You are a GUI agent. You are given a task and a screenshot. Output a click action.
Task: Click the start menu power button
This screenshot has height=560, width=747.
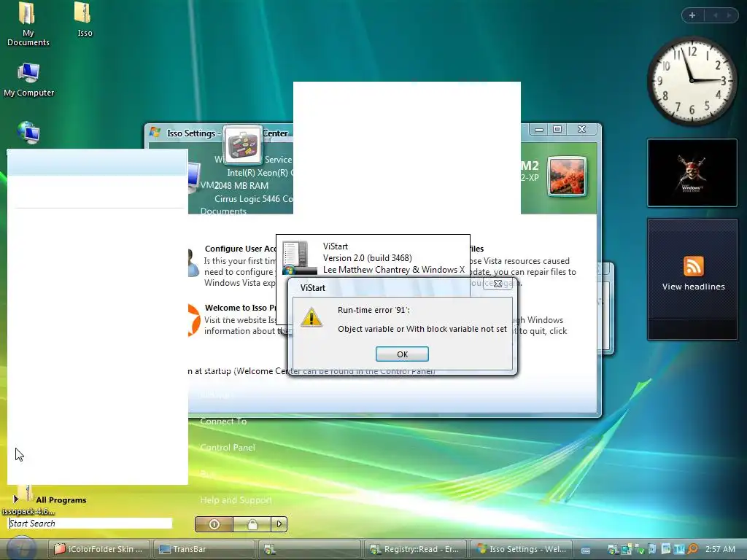[214, 524]
